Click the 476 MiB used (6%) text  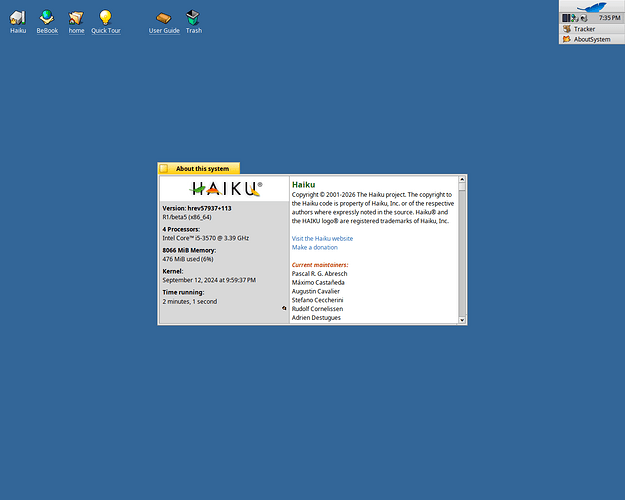188,259
